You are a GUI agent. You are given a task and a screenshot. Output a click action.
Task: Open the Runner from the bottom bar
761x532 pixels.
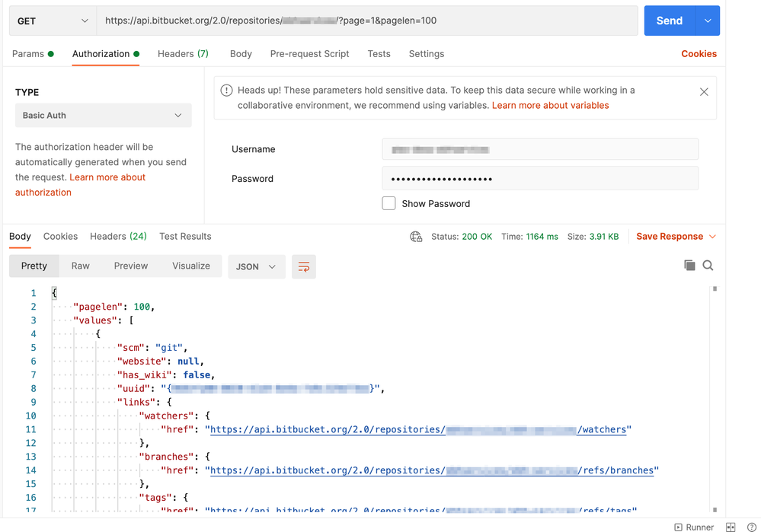pos(694,527)
